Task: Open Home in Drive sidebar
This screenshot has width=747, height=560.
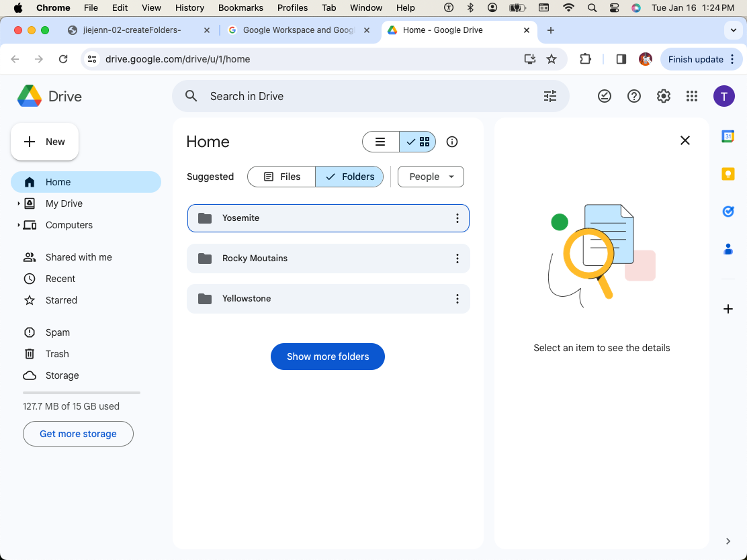Action: click(x=86, y=182)
